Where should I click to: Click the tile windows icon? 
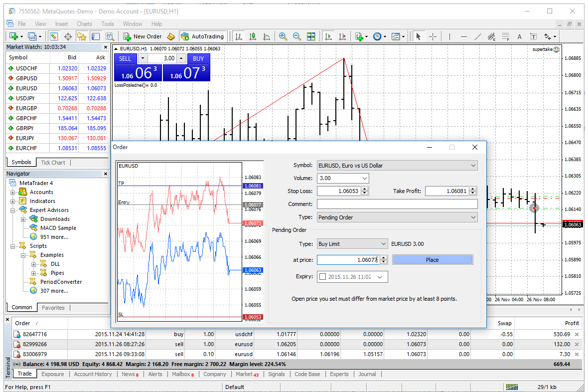311,36
